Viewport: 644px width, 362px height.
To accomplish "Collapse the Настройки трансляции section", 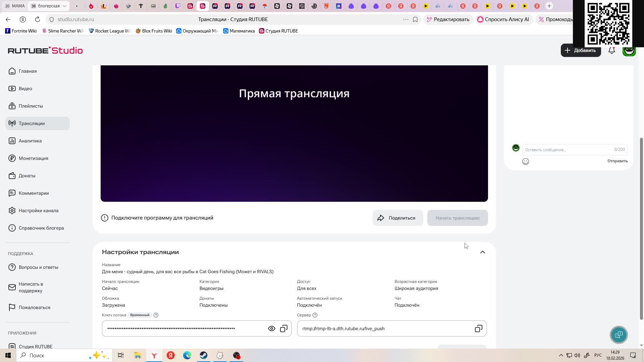I will [482, 252].
